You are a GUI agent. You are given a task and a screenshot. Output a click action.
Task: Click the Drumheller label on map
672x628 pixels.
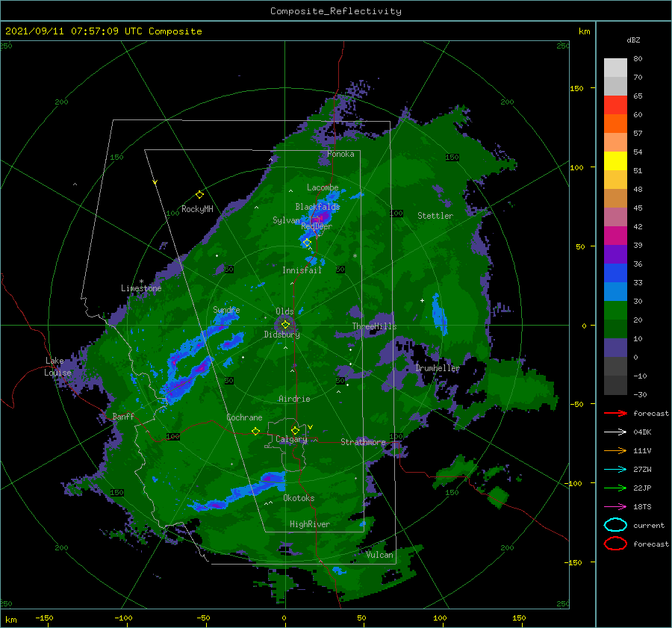point(438,368)
